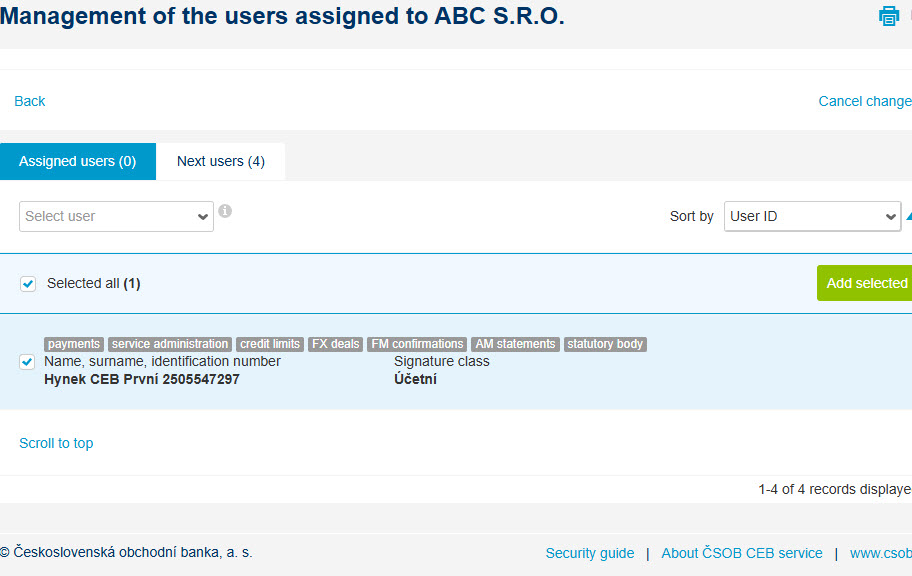Open the Sort by User ID dropdown

(x=813, y=216)
